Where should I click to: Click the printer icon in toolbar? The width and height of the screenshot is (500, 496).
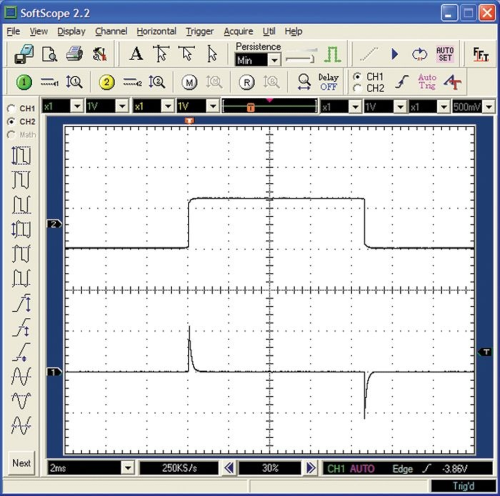74,53
